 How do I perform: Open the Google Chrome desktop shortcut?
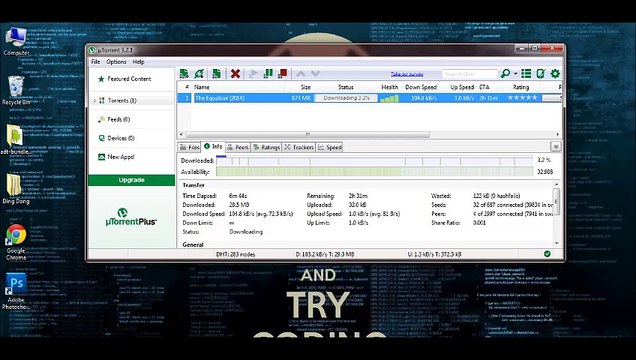click(16, 242)
